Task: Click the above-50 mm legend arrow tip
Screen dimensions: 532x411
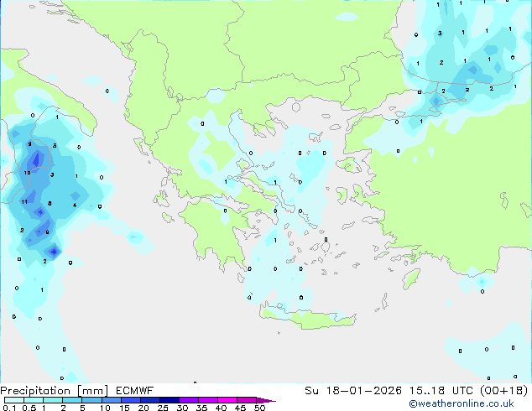Action: coord(266,400)
